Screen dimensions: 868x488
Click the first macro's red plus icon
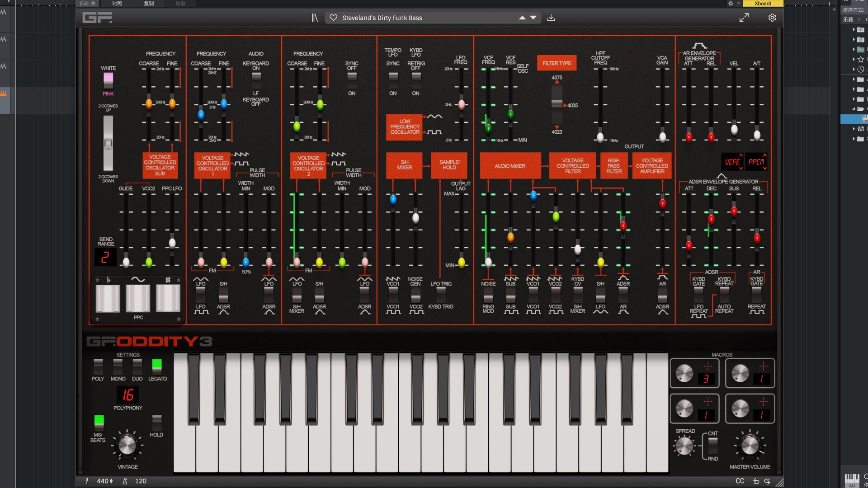coord(708,366)
